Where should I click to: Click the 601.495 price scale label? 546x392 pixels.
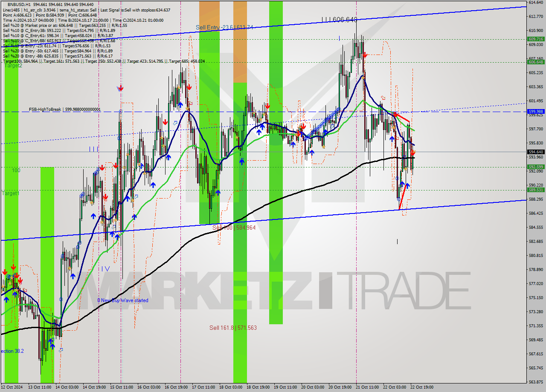[536, 101]
